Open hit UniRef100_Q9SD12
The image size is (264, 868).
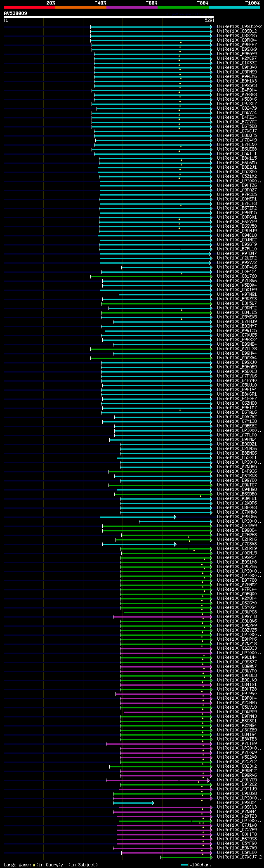coord(237,31)
